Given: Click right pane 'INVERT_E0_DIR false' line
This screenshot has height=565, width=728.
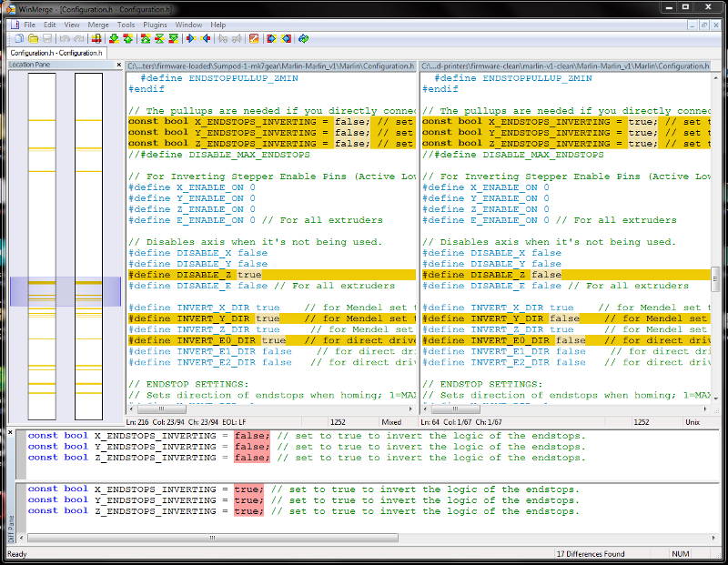Looking at the screenshot, I should [x=566, y=340].
